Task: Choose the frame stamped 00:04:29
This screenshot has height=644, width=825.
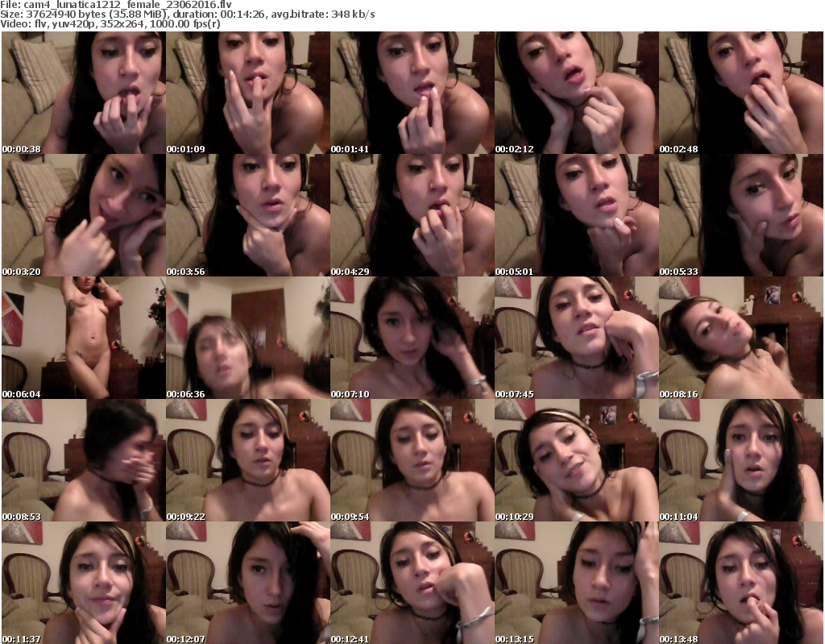Action: tap(412, 215)
